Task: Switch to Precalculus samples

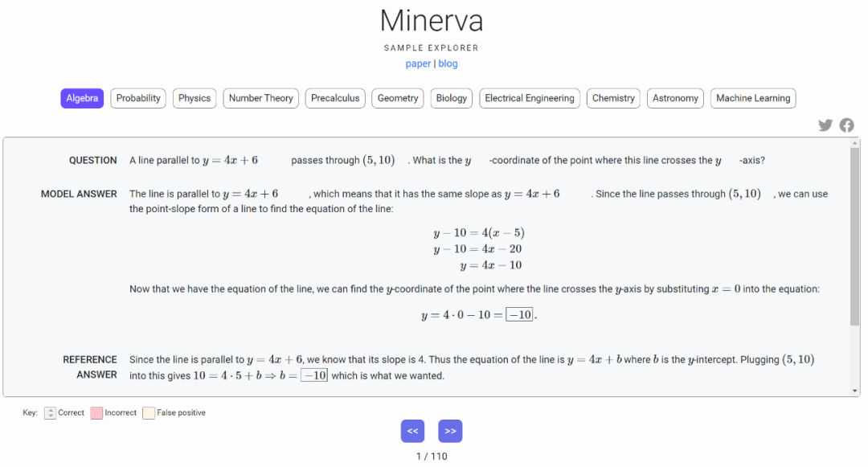Action: tap(335, 98)
